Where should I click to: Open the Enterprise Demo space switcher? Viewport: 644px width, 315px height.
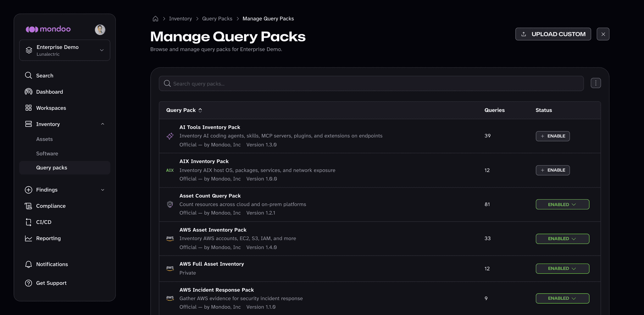coord(65,50)
